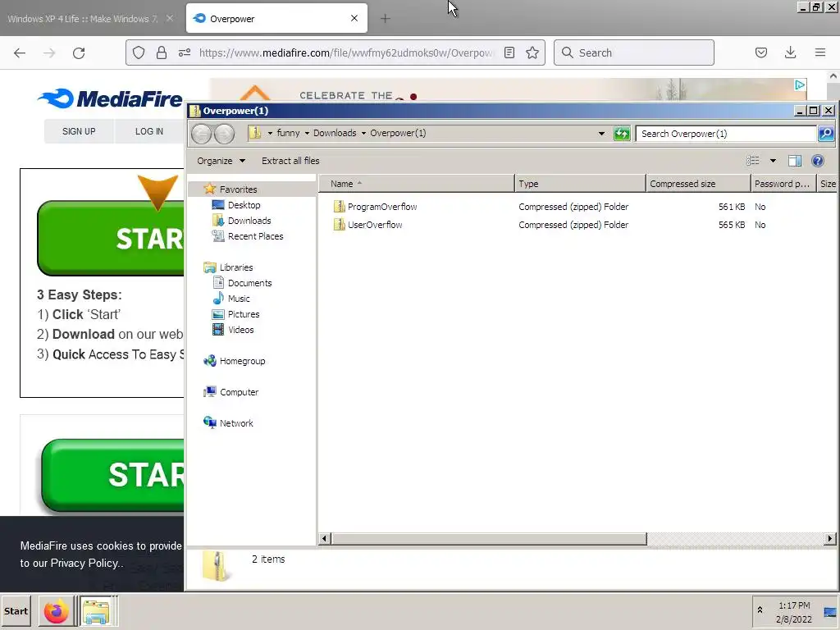The image size is (840, 630).
Task: Go back in Firefox browser history
Action: pyautogui.click(x=20, y=52)
